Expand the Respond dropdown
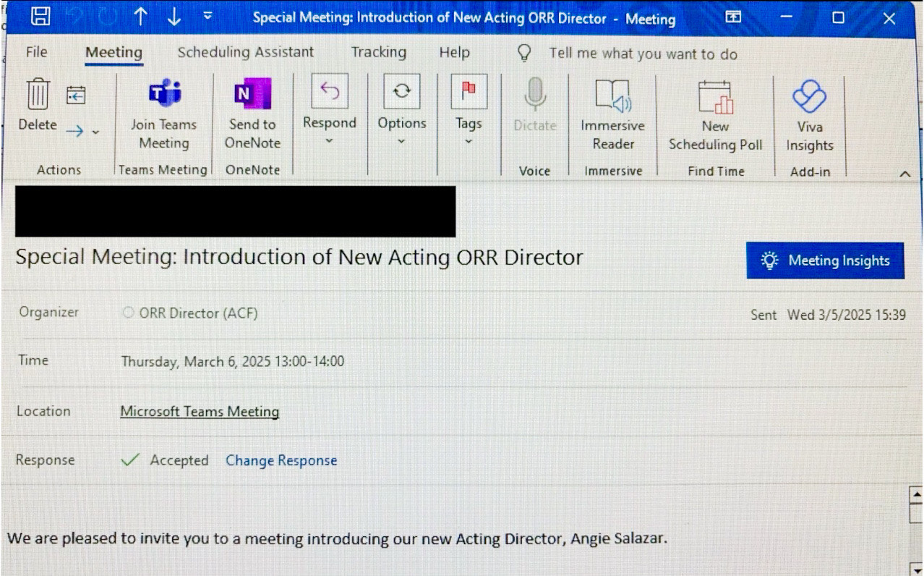Viewport: 924px width, 576px height. (330, 140)
